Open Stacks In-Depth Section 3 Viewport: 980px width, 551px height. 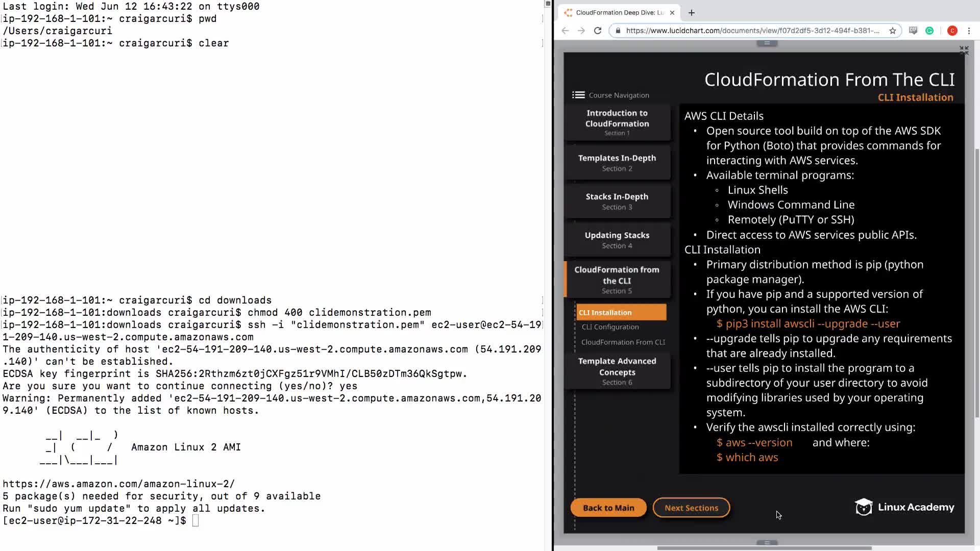(617, 201)
